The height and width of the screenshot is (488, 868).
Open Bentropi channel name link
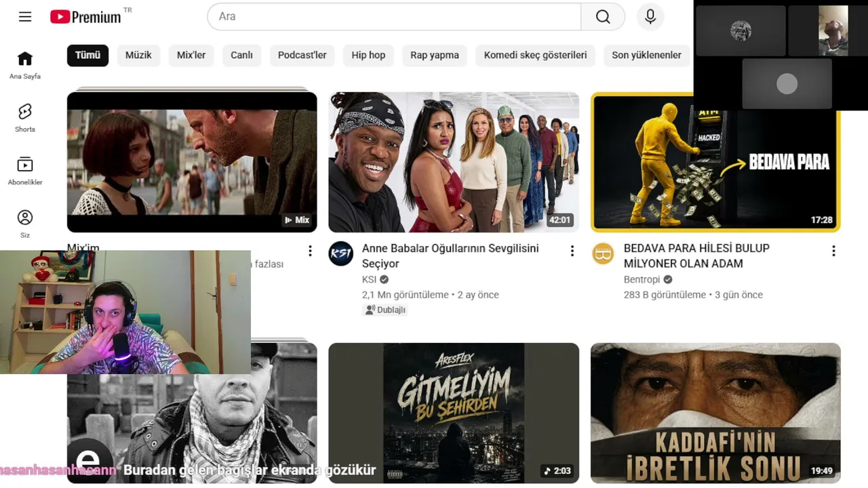point(643,279)
